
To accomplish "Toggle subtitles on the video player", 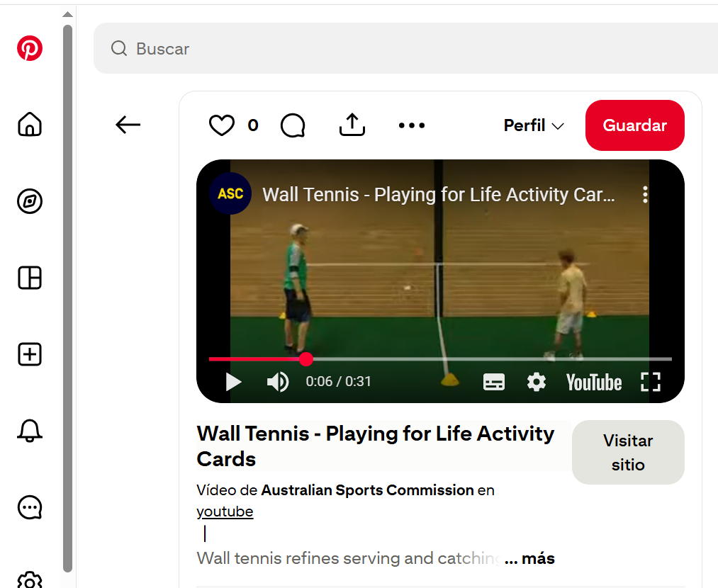I will pos(494,383).
